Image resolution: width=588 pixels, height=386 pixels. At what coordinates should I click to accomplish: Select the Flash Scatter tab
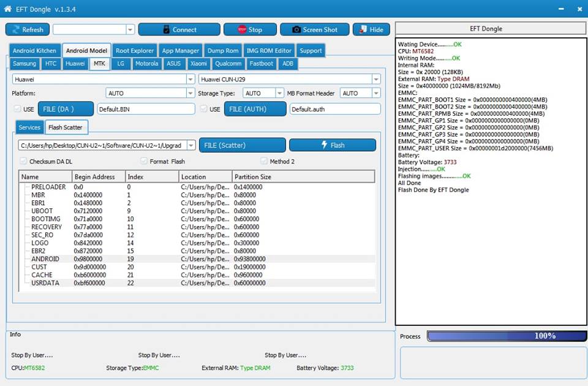pos(66,127)
